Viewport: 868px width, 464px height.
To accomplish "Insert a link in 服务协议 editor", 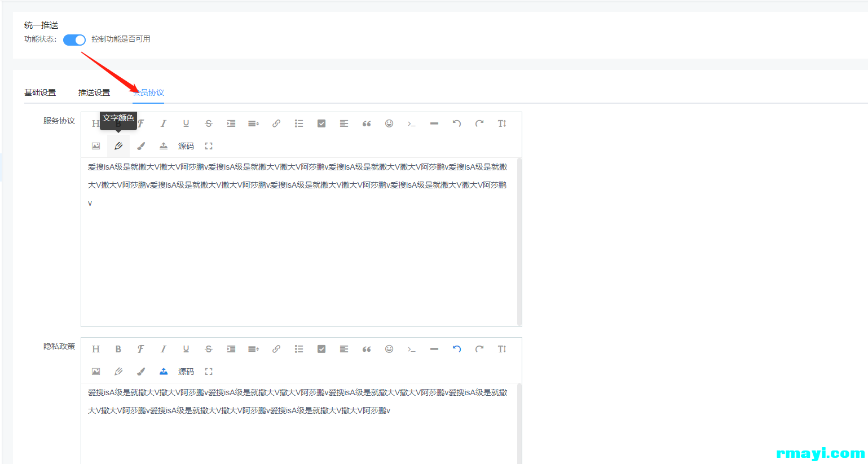I will pos(276,123).
